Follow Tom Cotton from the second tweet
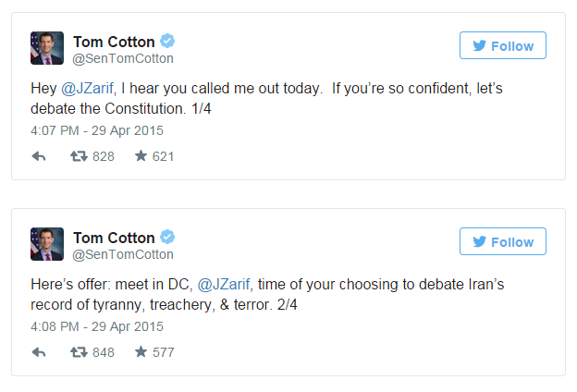Viewport: 577px width, 392px height. coord(503,241)
